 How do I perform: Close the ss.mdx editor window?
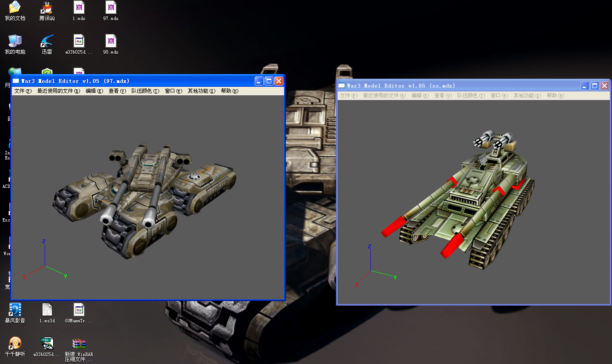pyautogui.click(x=604, y=85)
